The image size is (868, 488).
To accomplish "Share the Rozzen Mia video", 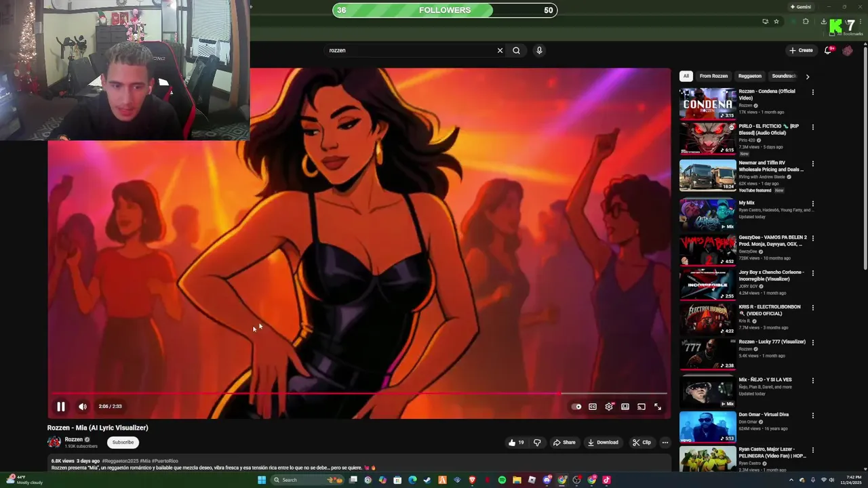I will click(564, 443).
